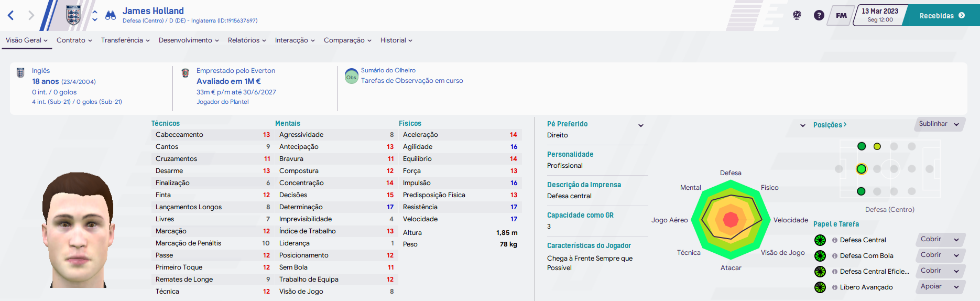The height and width of the screenshot is (301, 980).
Task: Go back with the left arrow icon
Action: click(x=10, y=15)
